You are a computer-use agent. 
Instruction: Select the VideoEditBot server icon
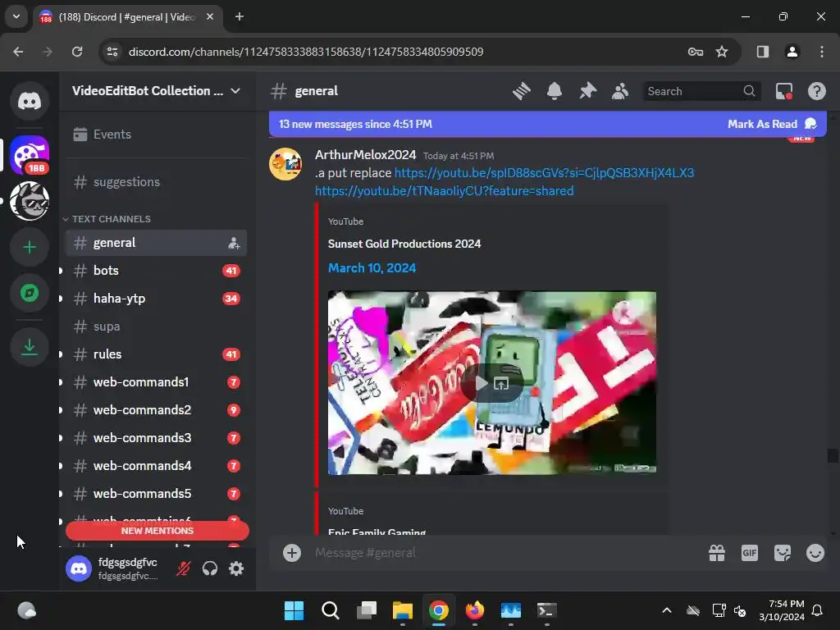30,155
